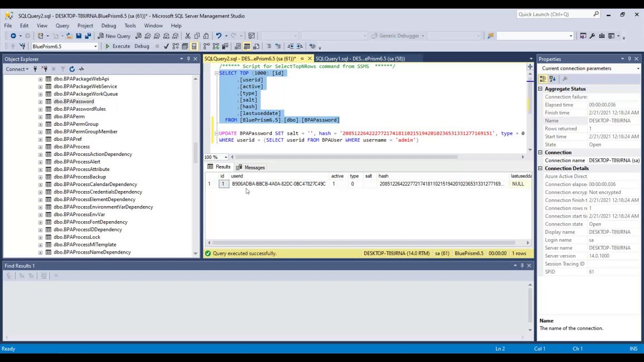
Task: Toggle Include Actual Execution Plan icon
Action: pyautogui.click(x=206, y=46)
